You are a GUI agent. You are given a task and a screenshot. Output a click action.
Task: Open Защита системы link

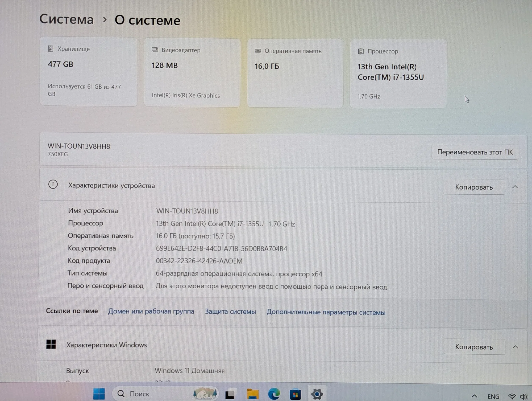(230, 312)
